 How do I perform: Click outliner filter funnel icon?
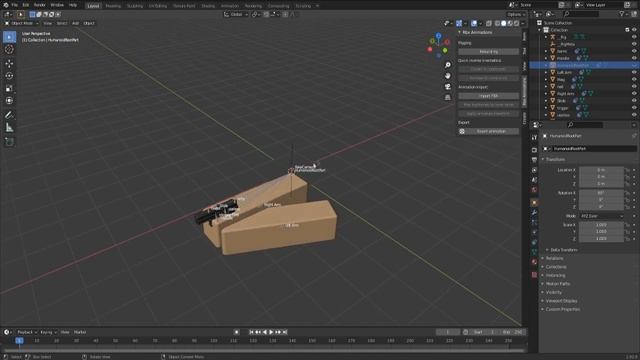coord(622,14)
